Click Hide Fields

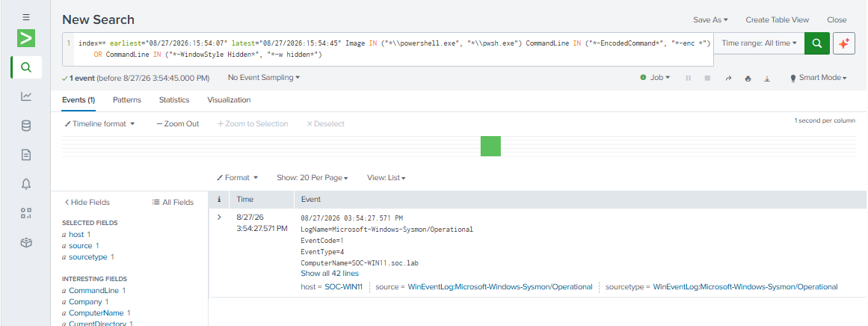tap(87, 202)
